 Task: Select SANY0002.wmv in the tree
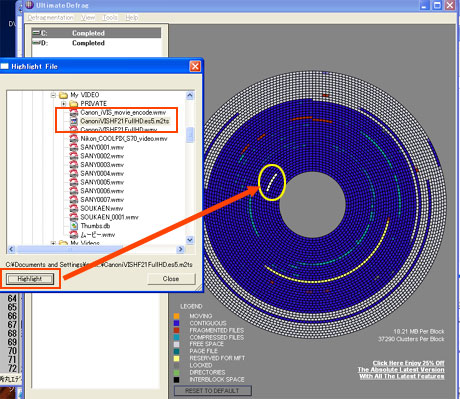coord(102,156)
